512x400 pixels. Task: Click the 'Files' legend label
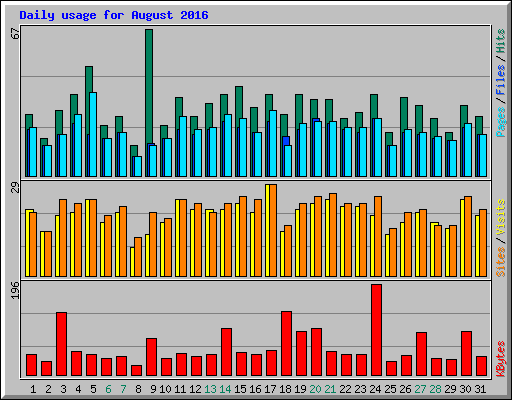pyautogui.click(x=501, y=80)
